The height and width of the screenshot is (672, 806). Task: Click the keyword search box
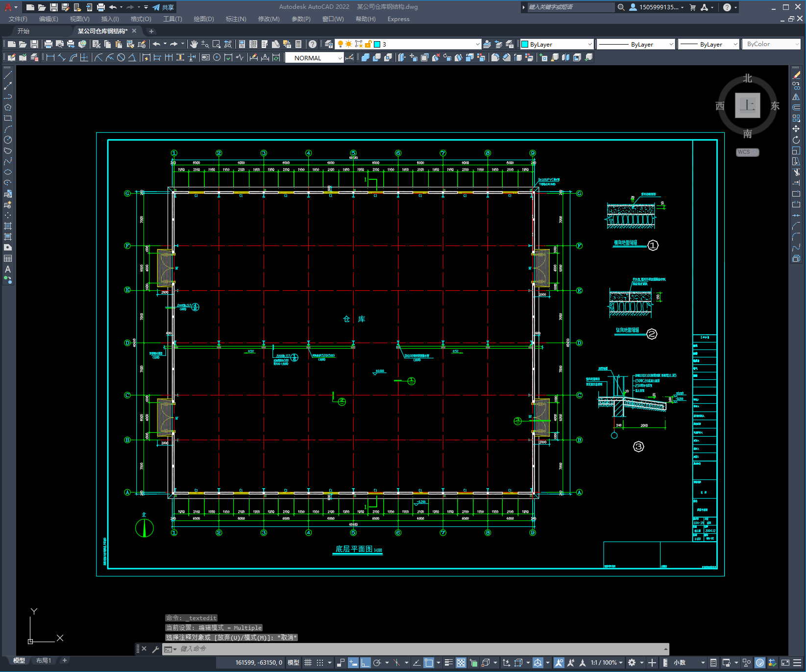point(571,7)
